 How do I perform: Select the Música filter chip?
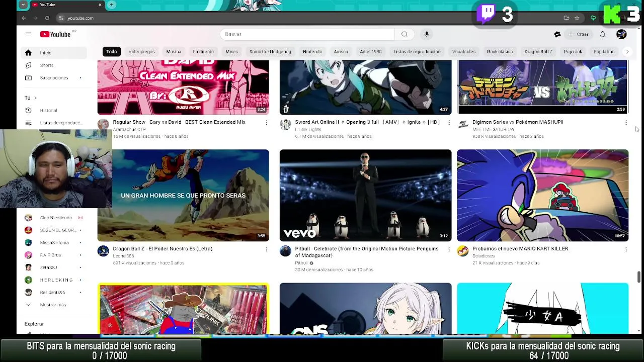click(174, 51)
